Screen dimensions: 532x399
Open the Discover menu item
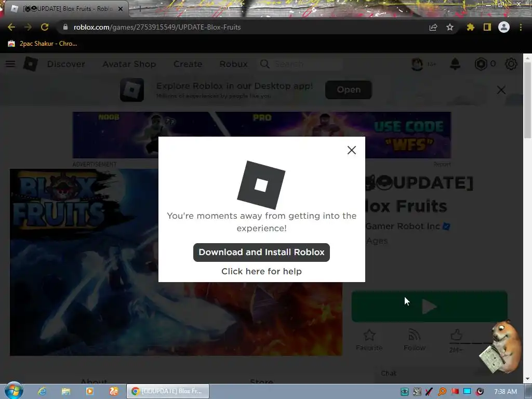pos(66,64)
